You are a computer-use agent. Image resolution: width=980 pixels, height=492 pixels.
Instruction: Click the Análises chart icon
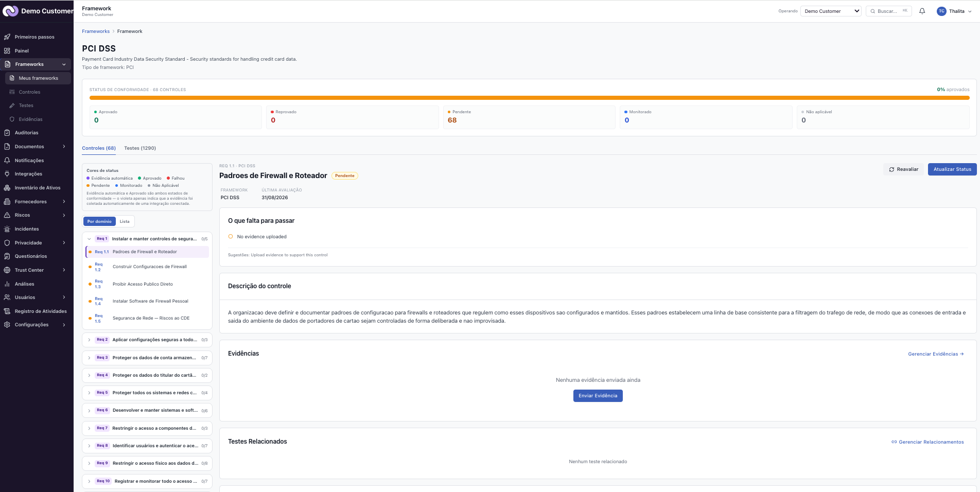pos(7,284)
